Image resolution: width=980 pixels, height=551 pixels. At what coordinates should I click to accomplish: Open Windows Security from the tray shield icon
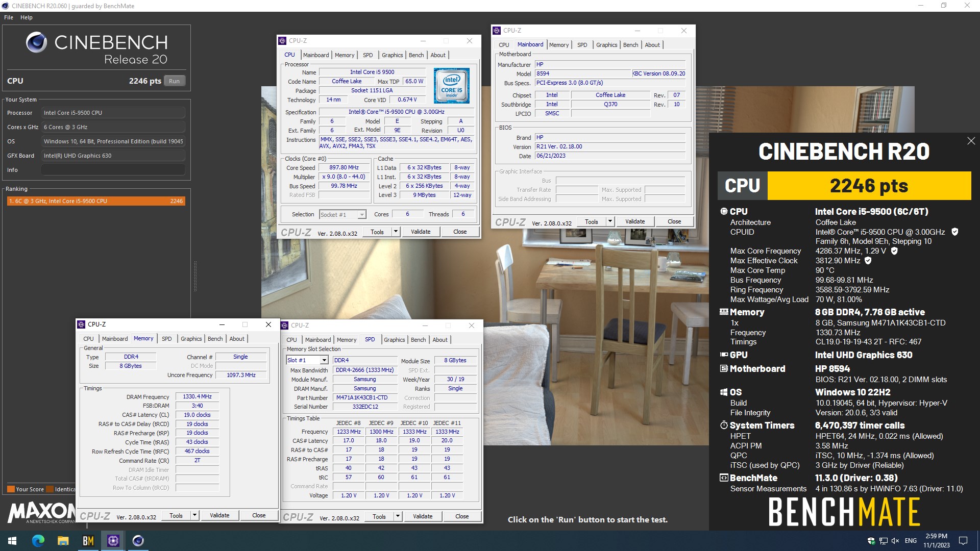pyautogui.click(x=871, y=541)
